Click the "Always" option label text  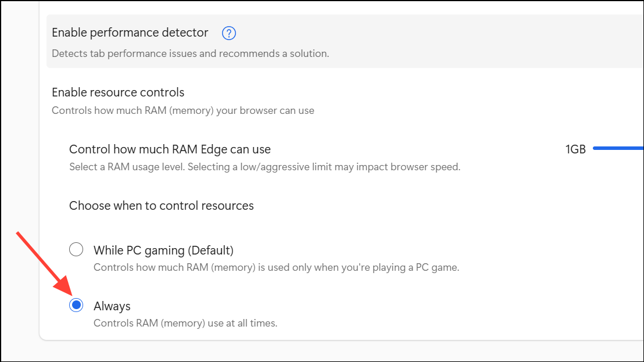tap(112, 306)
